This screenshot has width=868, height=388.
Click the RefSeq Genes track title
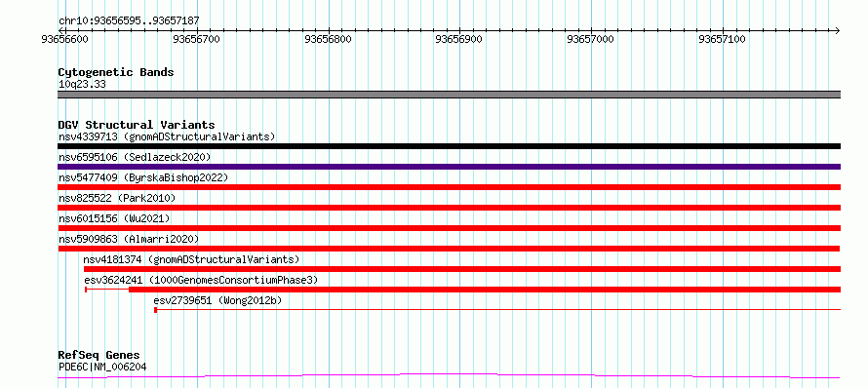point(99,356)
